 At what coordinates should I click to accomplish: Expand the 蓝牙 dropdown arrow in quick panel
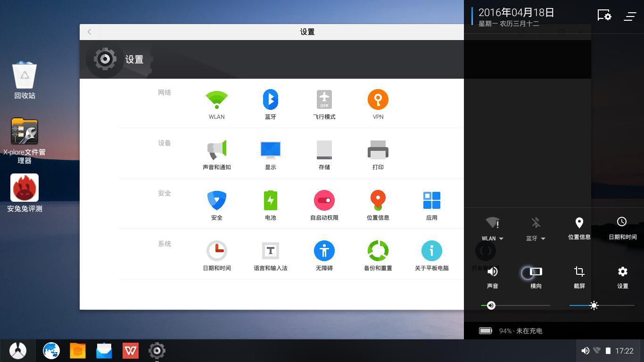click(543, 239)
